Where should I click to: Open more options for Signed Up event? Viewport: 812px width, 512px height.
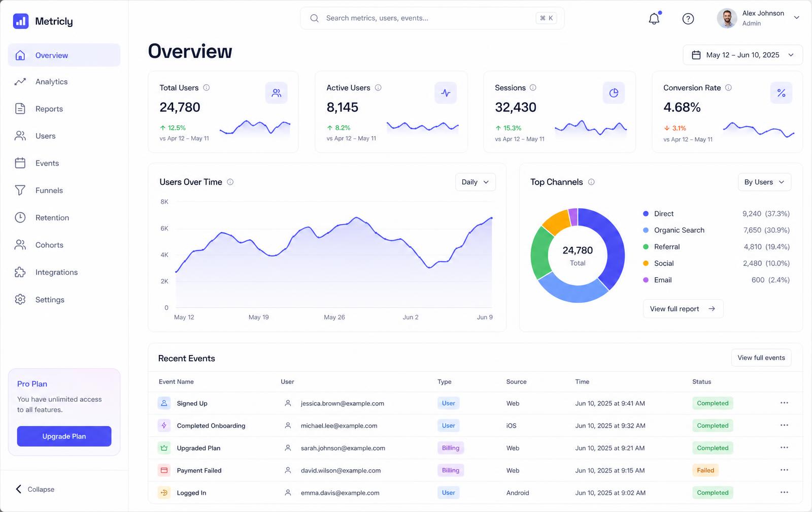tap(784, 403)
